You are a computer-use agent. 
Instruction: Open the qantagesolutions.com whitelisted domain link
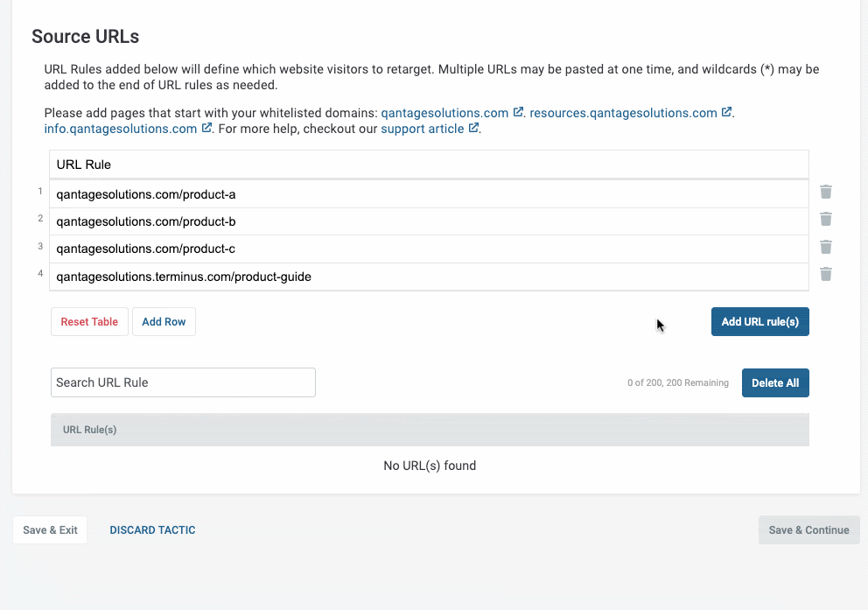click(444, 113)
